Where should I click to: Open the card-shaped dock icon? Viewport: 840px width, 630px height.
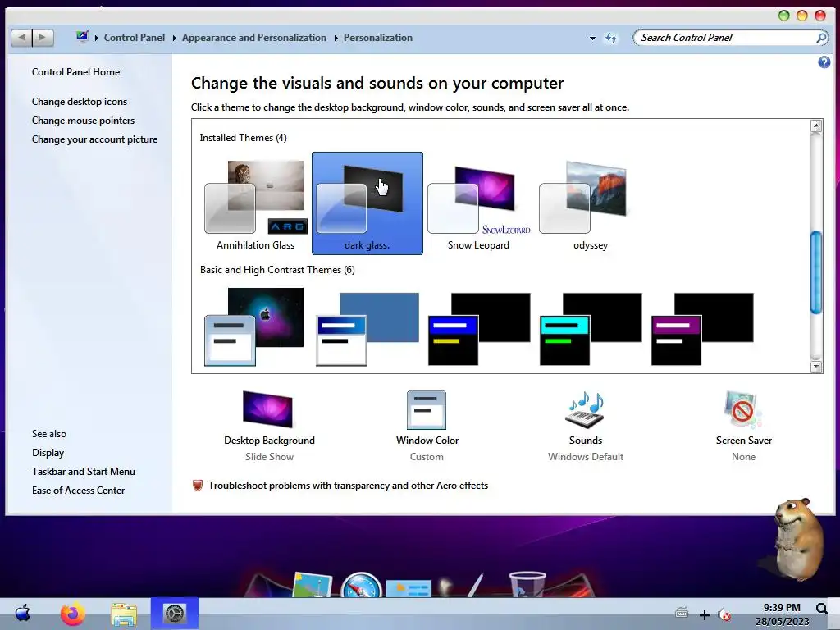(410, 589)
